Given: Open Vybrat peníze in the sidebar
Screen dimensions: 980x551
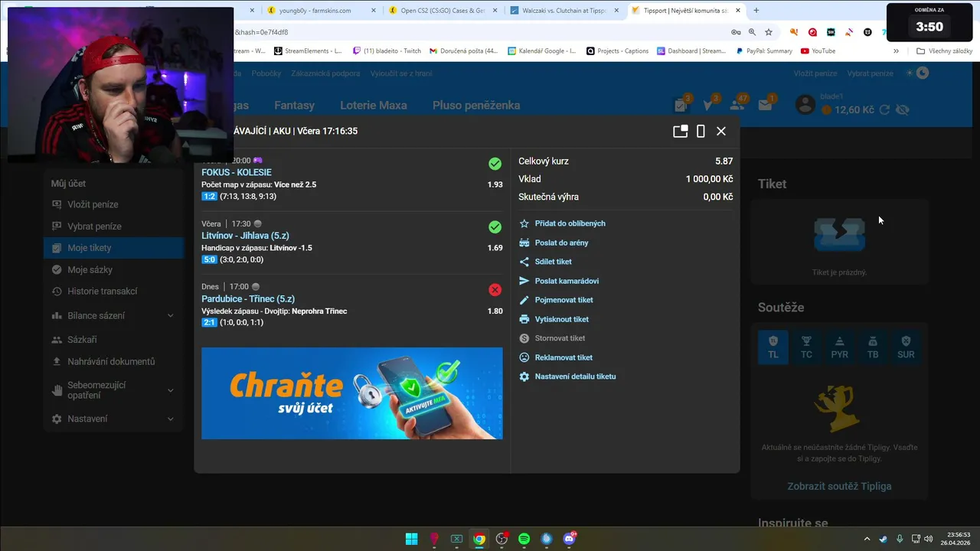Looking at the screenshot, I should (x=113, y=227).
